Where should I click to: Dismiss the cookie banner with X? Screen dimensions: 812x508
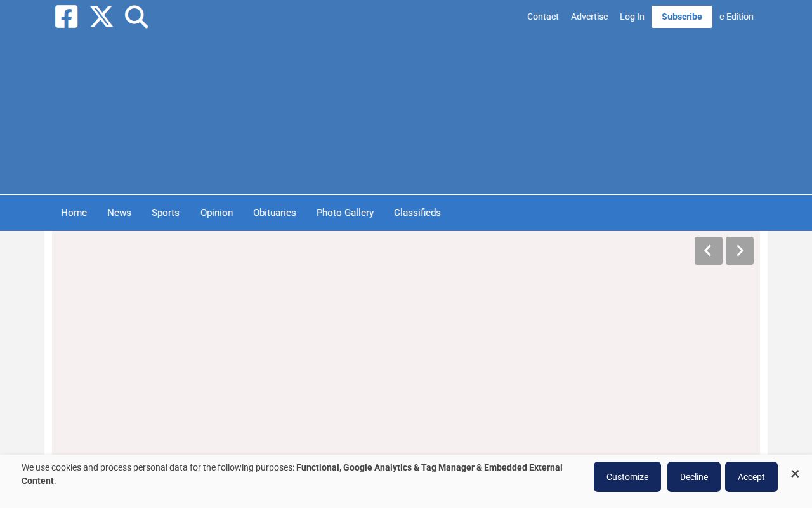(795, 474)
